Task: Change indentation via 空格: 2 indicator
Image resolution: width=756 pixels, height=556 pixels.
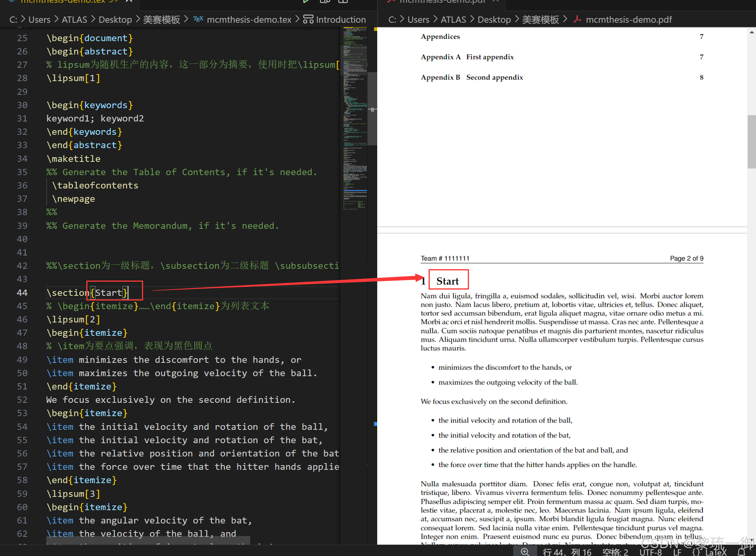Action: [x=615, y=552]
